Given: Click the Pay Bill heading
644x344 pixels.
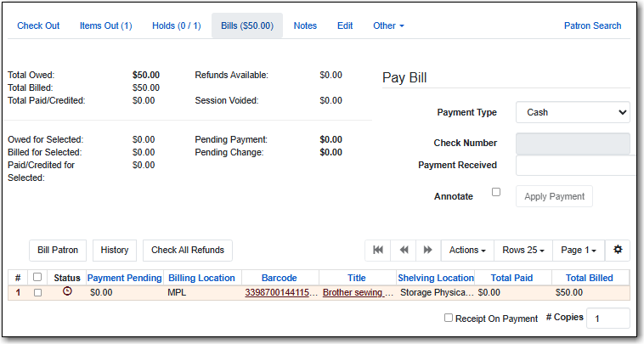Looking at the screenshot, I should [x=404, y=77].
